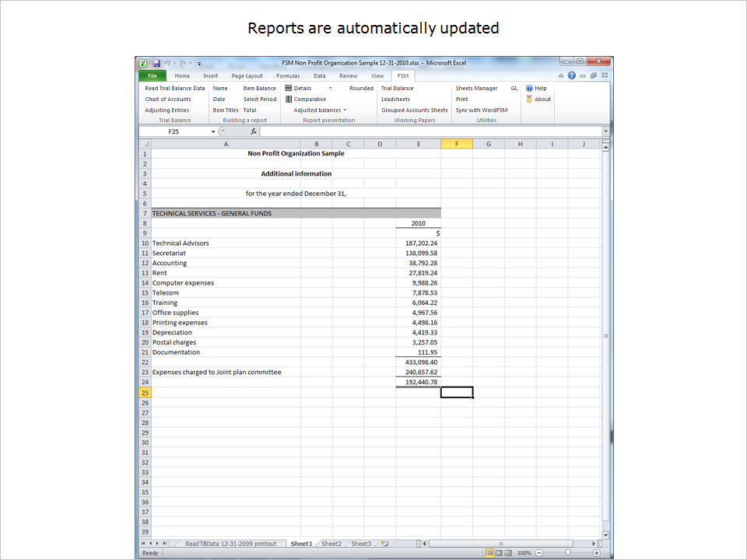This screenshot has width=747, height=560.
Task: Select cell E24 containing 192,440.78
Action: [x=419, y=382]
